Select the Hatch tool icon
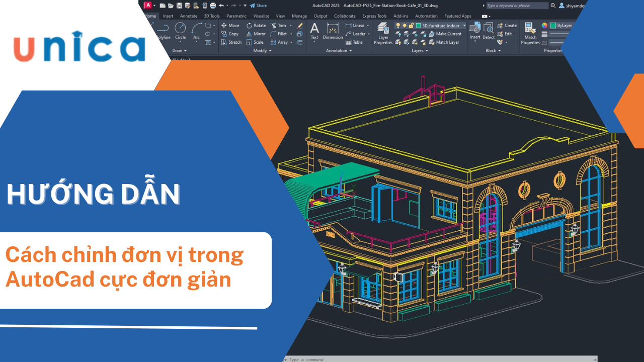Viewport: 644px width, 362px height. [208, 42]
